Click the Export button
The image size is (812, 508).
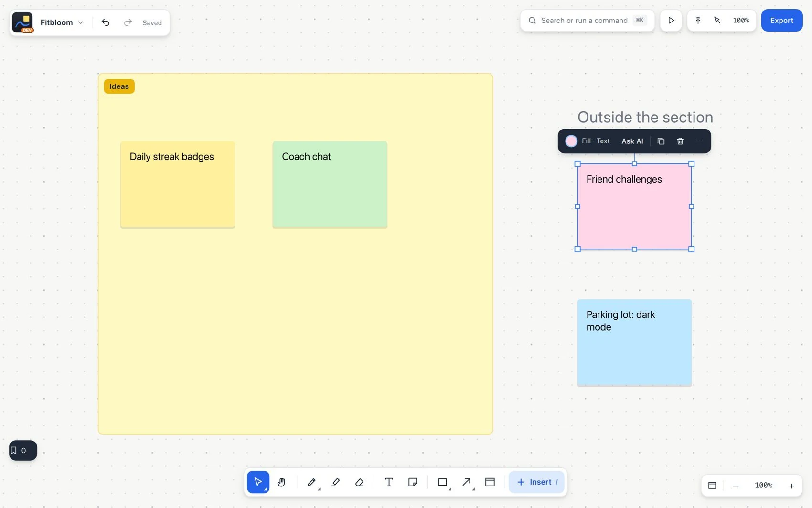click(782, 21)
